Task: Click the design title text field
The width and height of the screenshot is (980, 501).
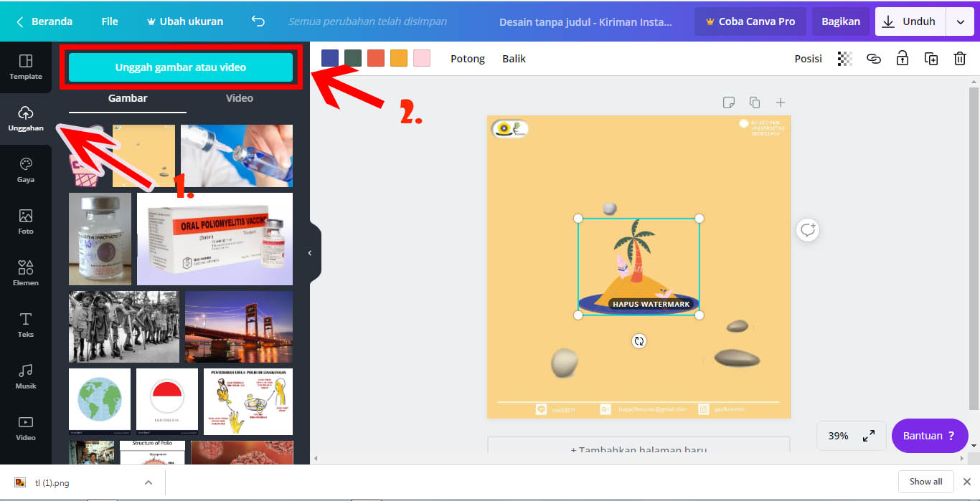Action: pyautogui.click(x=586, y=22)
